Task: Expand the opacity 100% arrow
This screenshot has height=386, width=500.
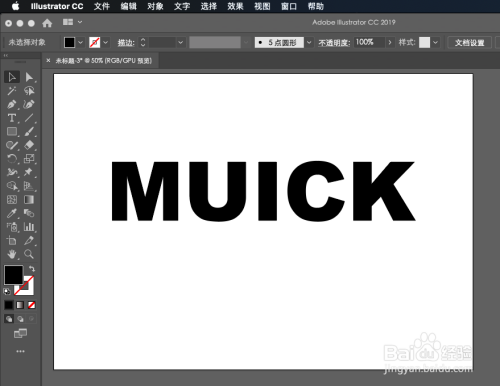Action: click(x=390, y=42)
